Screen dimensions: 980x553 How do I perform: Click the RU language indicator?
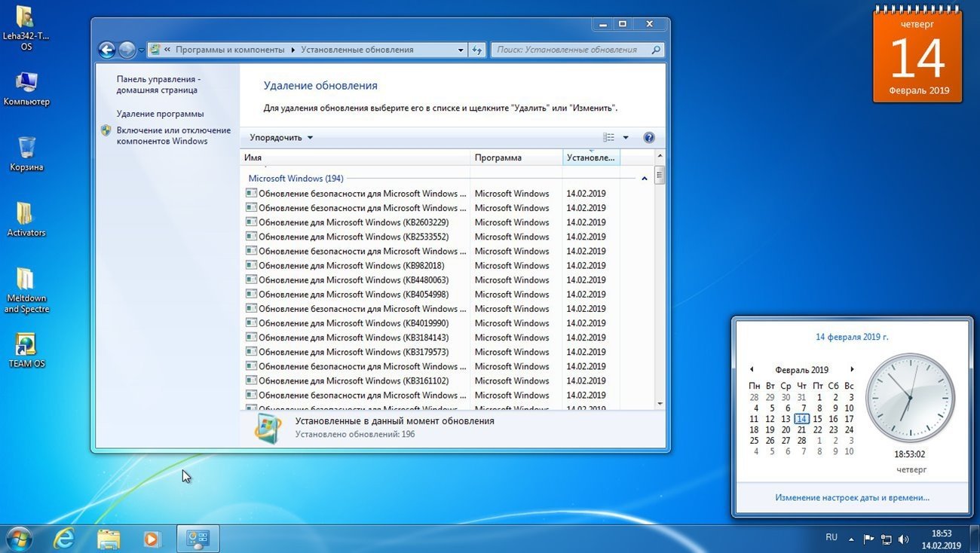point(831,537)
